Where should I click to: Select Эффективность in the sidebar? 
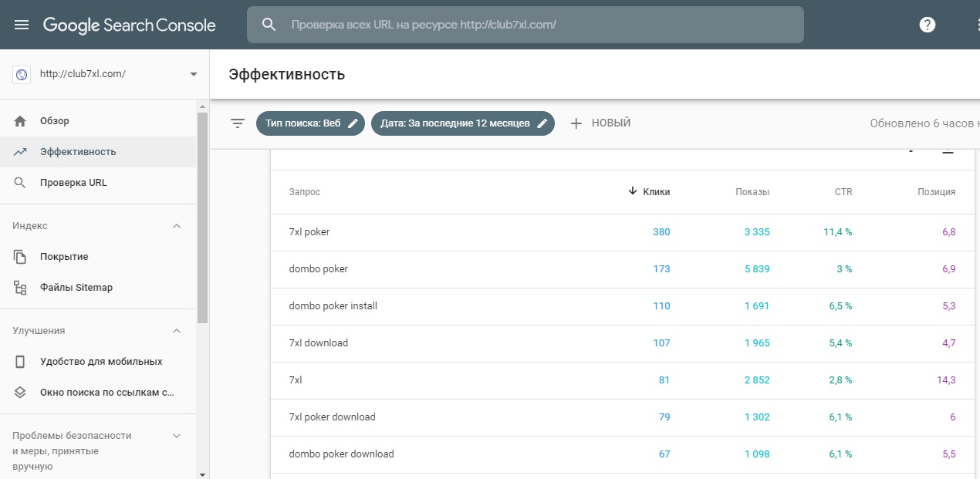pyautogui.click(x=98, y=152)
